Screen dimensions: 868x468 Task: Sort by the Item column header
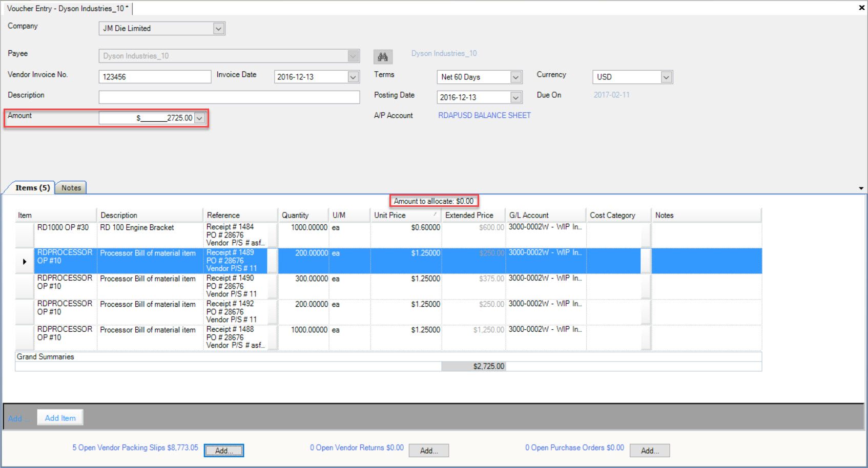56,215
